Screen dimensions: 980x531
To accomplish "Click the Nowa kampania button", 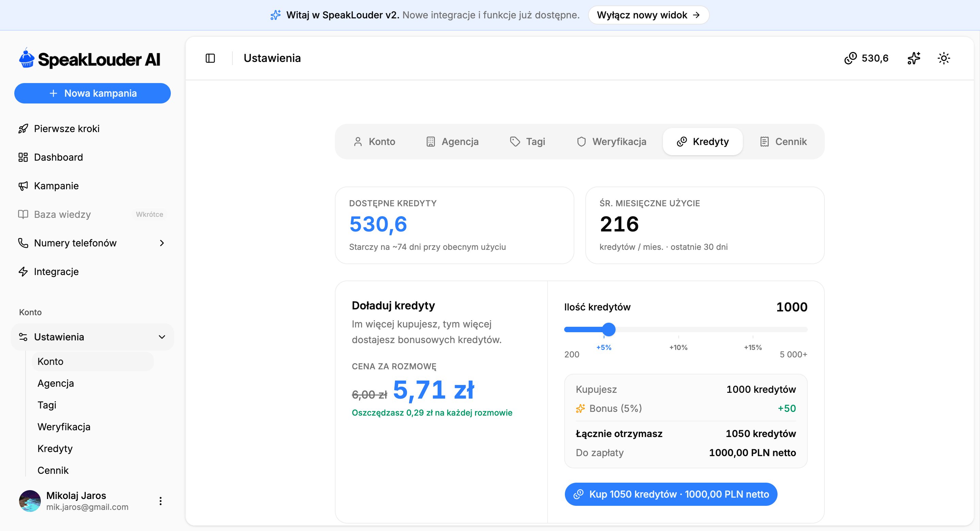I will tap(93, 93).
